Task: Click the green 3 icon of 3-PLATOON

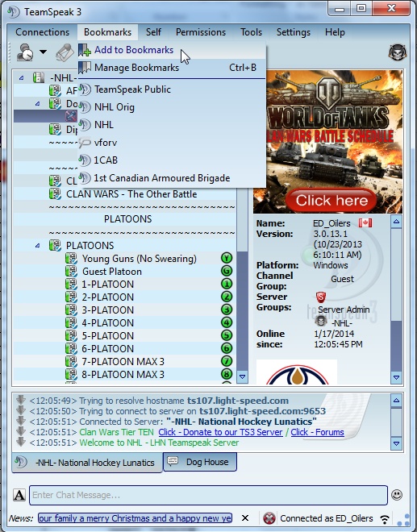Action: coord(227,310)
